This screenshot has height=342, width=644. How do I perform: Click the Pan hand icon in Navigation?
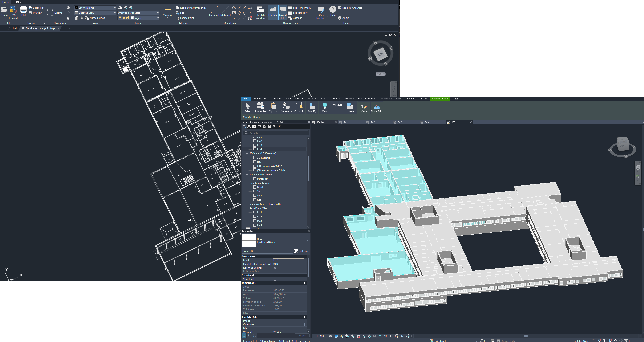68,8
